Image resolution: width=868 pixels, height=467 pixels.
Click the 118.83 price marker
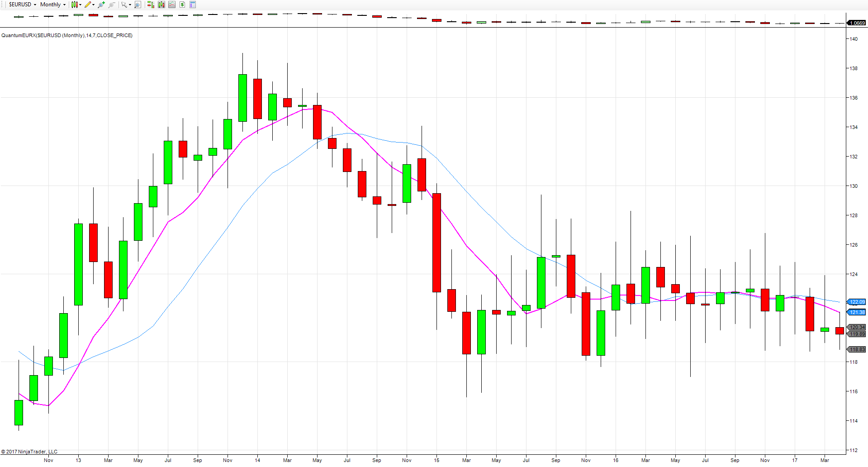coord(857,349)
